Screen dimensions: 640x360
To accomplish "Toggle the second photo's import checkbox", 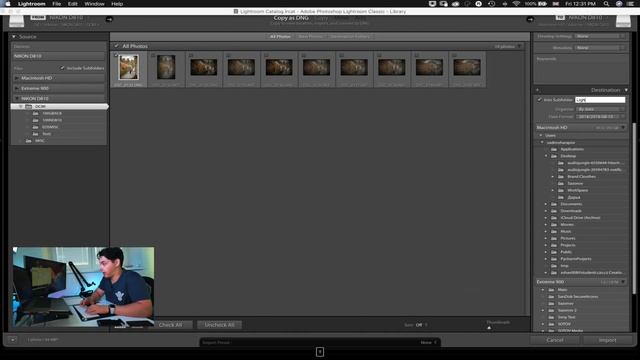I will coord(153,55).
